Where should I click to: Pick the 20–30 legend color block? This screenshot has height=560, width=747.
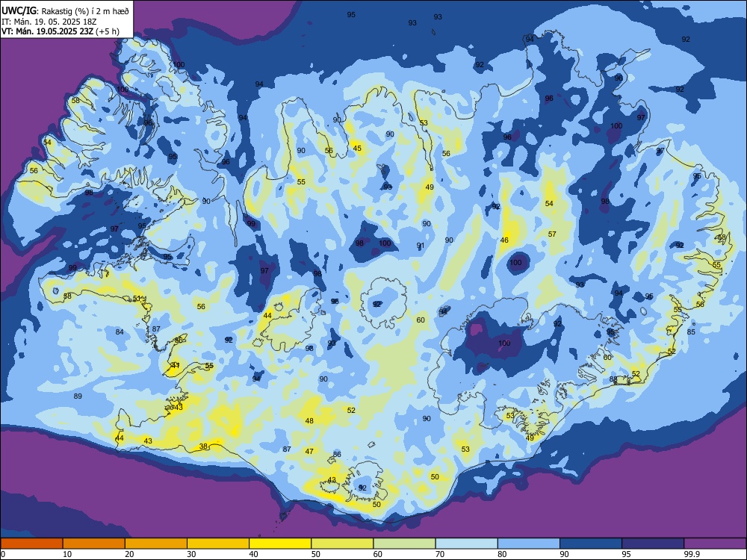coord(156,544)
